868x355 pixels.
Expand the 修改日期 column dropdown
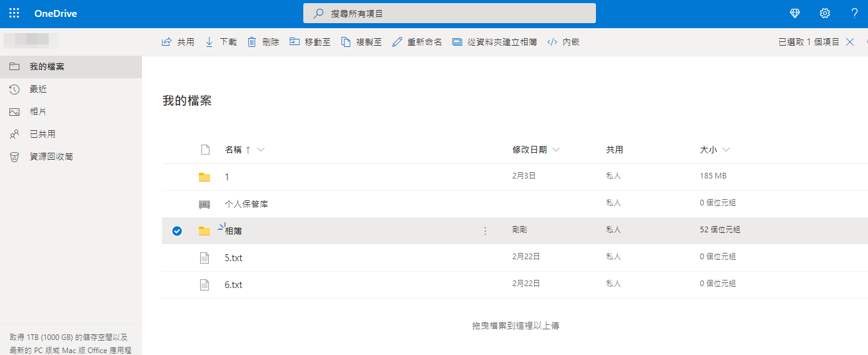556,150
